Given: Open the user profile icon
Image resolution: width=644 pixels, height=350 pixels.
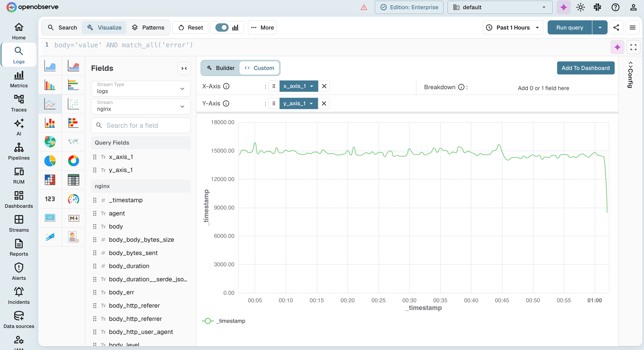Looking at the screenshot, I should 633,7.
